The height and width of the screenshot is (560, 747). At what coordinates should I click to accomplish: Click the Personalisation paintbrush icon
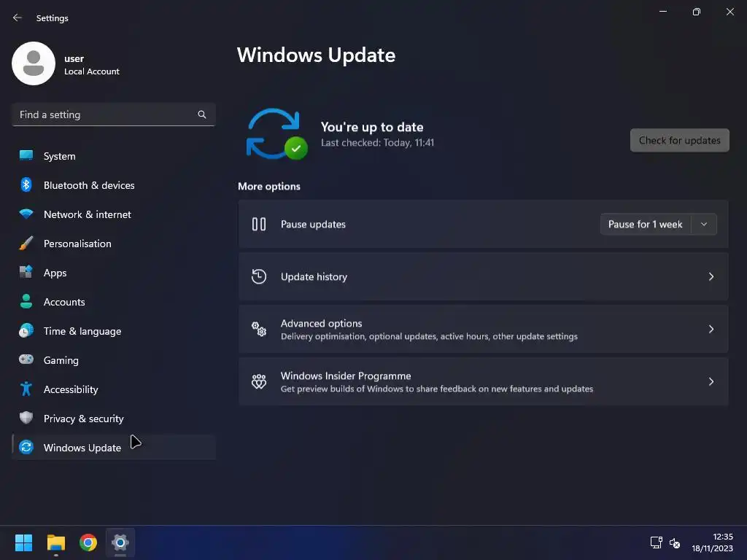[26, 243]
